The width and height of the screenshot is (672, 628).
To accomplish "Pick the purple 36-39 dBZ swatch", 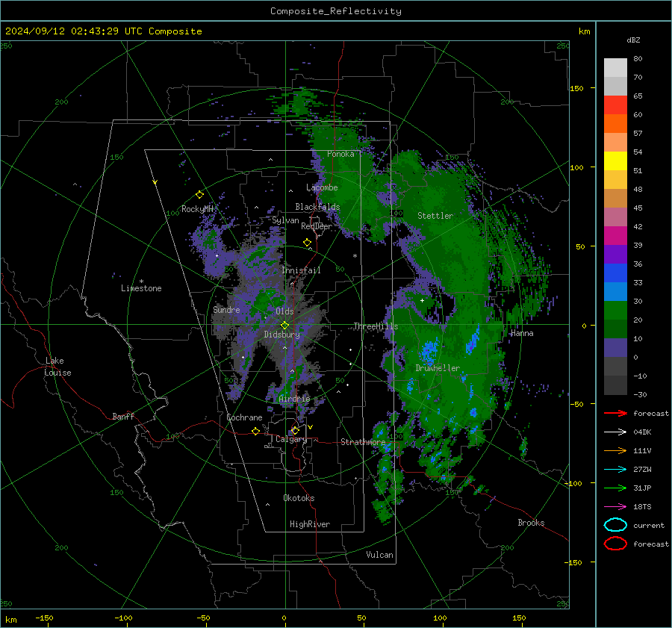I will [615, 254].
